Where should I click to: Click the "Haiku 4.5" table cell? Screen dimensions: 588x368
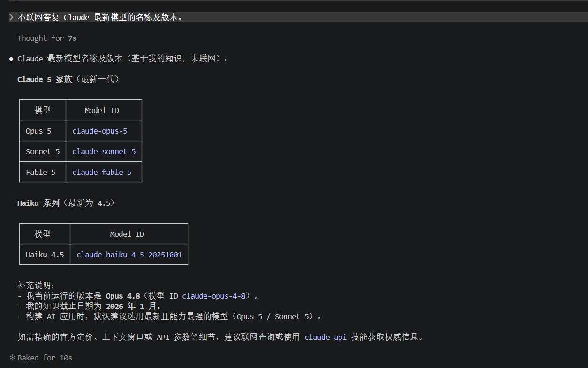(x=45, y=255)
